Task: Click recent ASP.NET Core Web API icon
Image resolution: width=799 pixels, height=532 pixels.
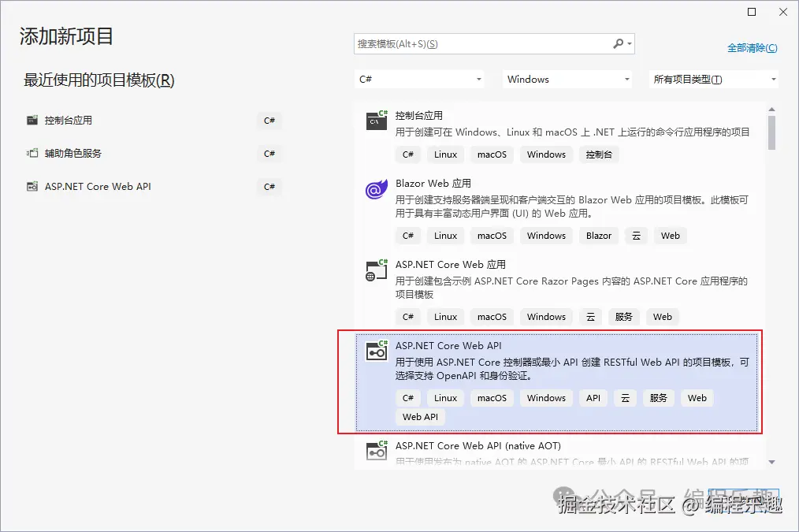Action: click(32, 187)
